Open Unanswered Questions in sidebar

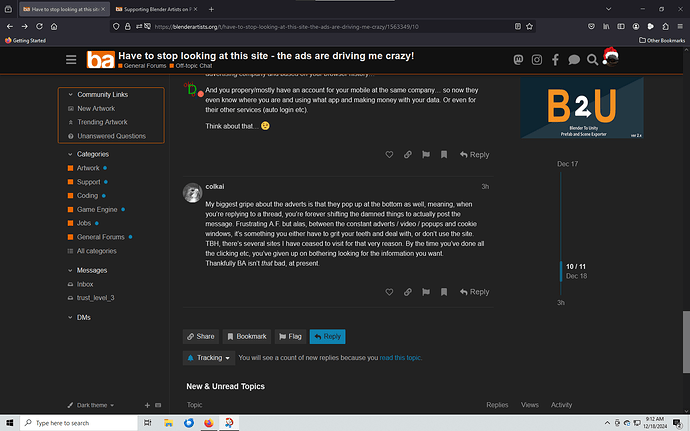111,136
